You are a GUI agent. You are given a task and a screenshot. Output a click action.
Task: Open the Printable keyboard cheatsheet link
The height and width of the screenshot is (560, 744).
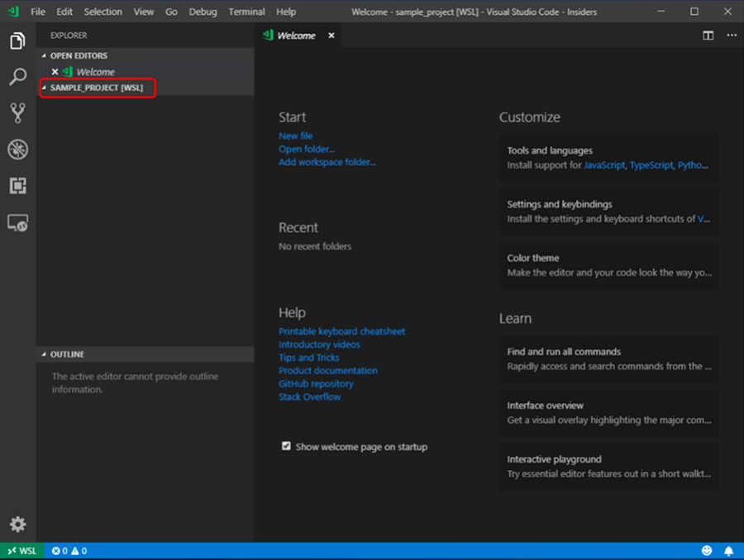[341, 331]
